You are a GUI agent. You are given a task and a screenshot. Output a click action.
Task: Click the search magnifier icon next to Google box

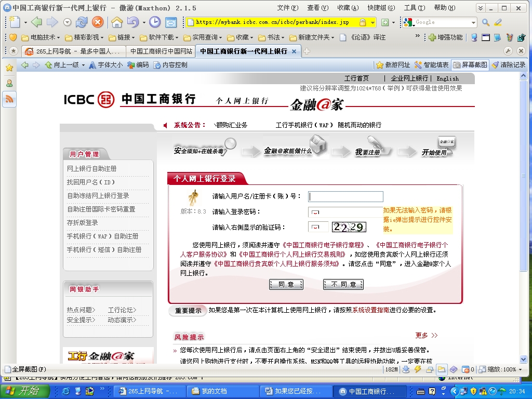click(486, 22)
